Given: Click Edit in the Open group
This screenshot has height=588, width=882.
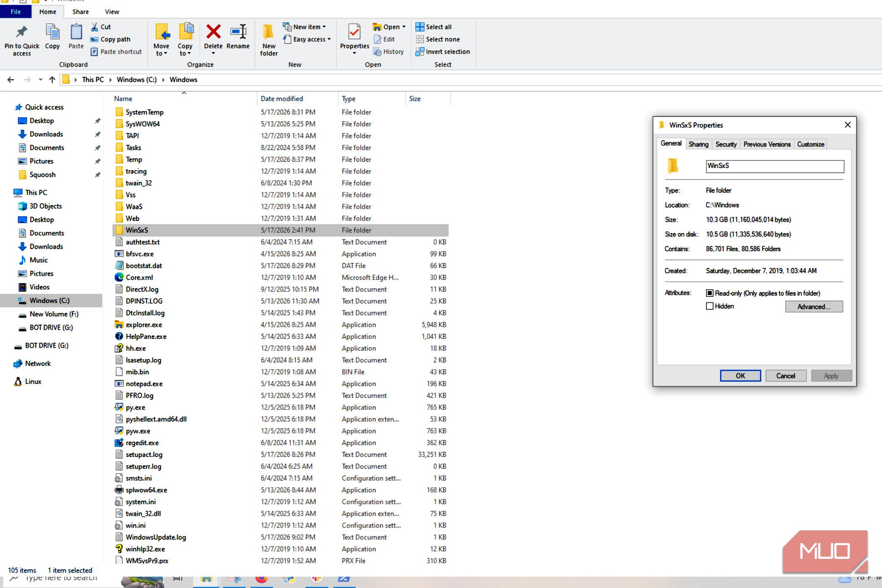Looking at the screenshot, I should pos(384,39).
